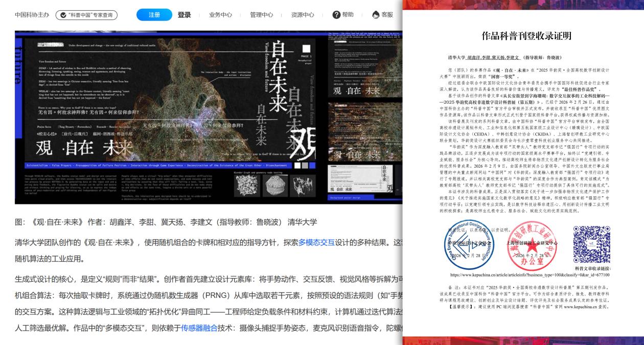The image size is (644, 345).
Task: Open the 资源中心 menu
Action: (304, 15)
